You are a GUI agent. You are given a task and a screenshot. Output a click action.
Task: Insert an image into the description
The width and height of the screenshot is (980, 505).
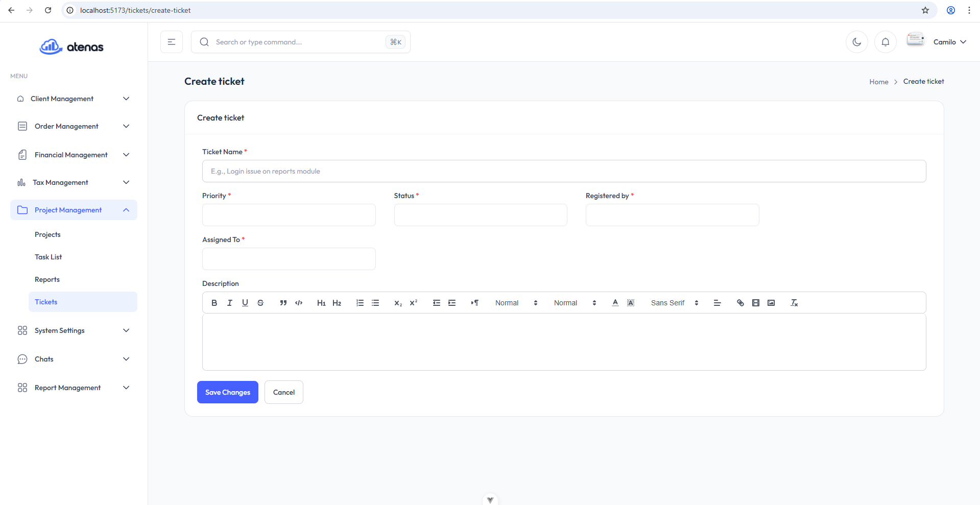click(771, 303)
